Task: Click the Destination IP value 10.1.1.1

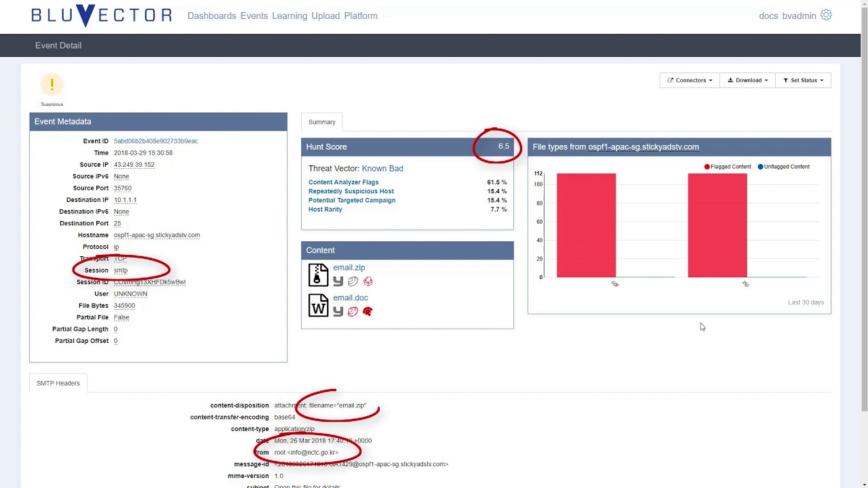Action: [x=125, y=200]
